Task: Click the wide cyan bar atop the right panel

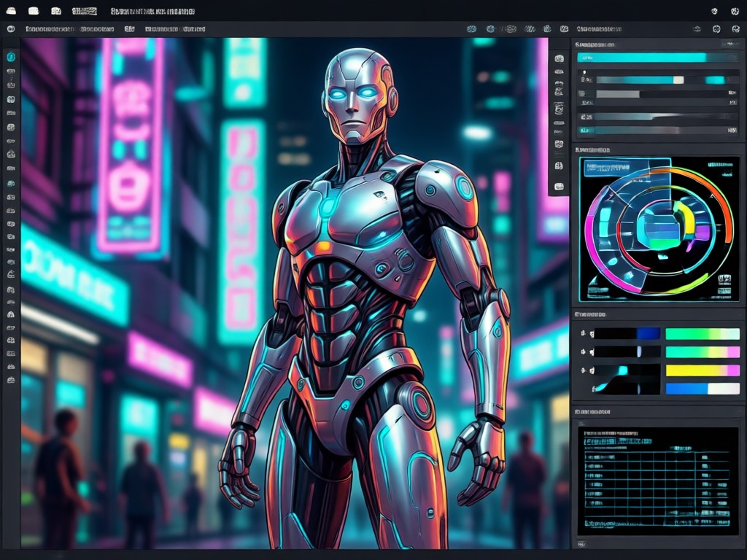Action: click(657, 58)
